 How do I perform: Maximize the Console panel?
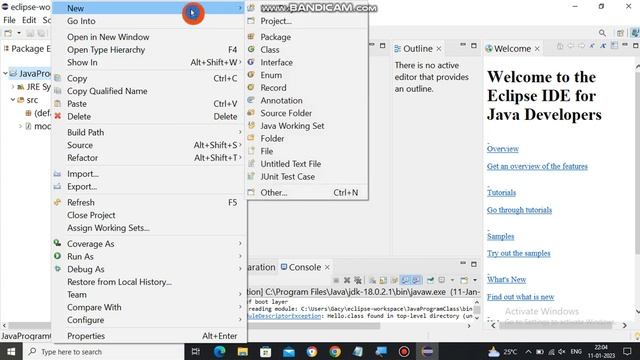coord(473,264)
